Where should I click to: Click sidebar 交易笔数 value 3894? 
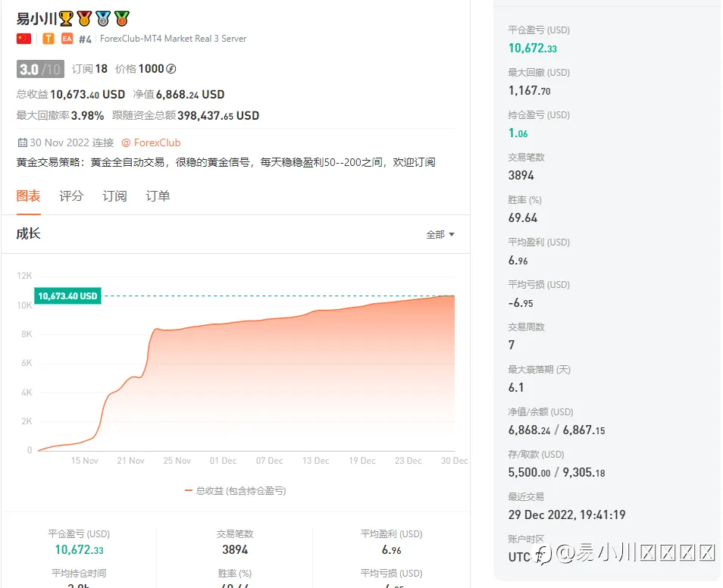(x=521, y=175)
